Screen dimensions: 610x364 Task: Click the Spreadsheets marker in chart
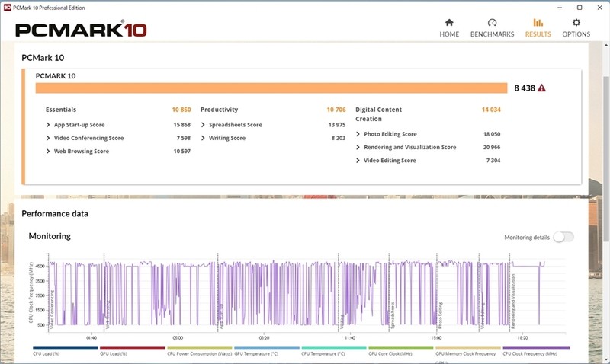click(x=393, y=315)
